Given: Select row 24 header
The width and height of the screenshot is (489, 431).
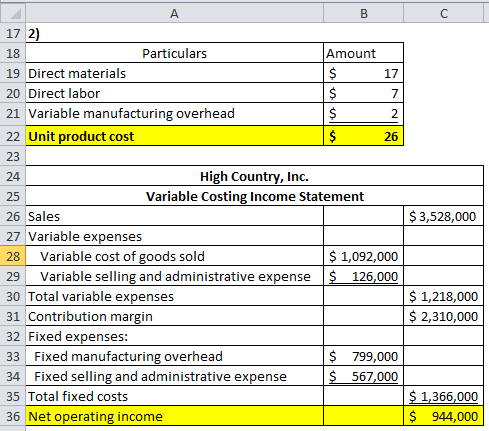Looking at the screenshot, I should point(13,176).
